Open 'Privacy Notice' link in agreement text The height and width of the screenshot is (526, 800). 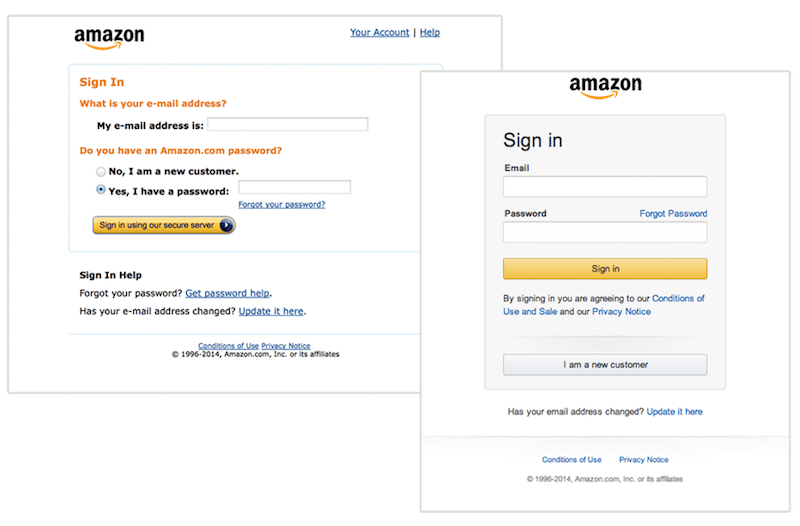[x=621, y=312]
